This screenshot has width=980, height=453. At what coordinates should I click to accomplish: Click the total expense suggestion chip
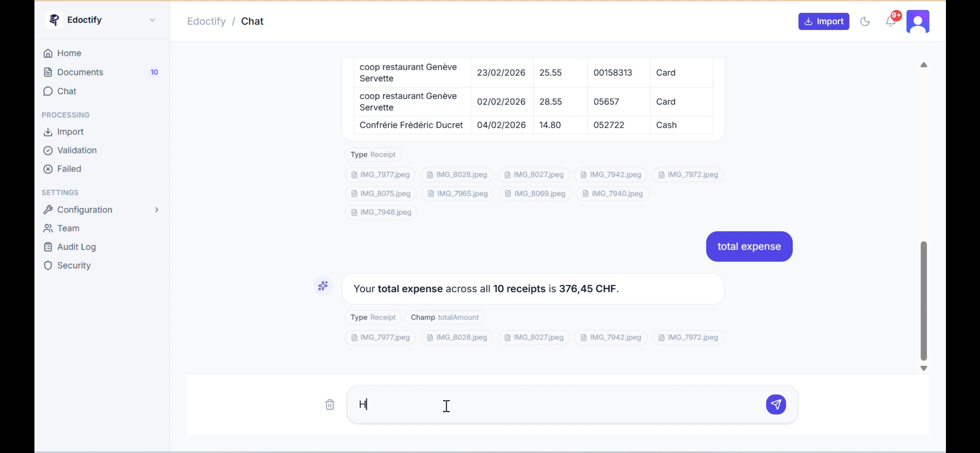[x=749, y=246]
